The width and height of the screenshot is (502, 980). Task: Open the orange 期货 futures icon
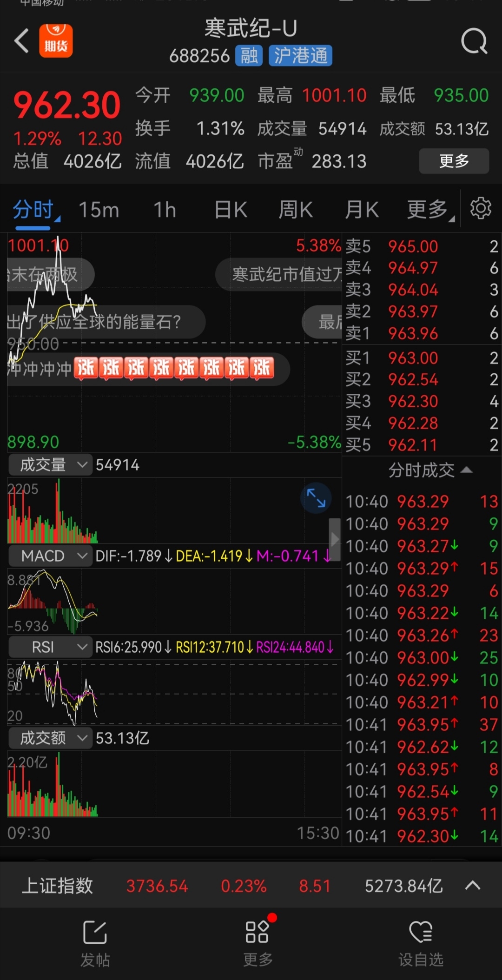tap(56, 41)
